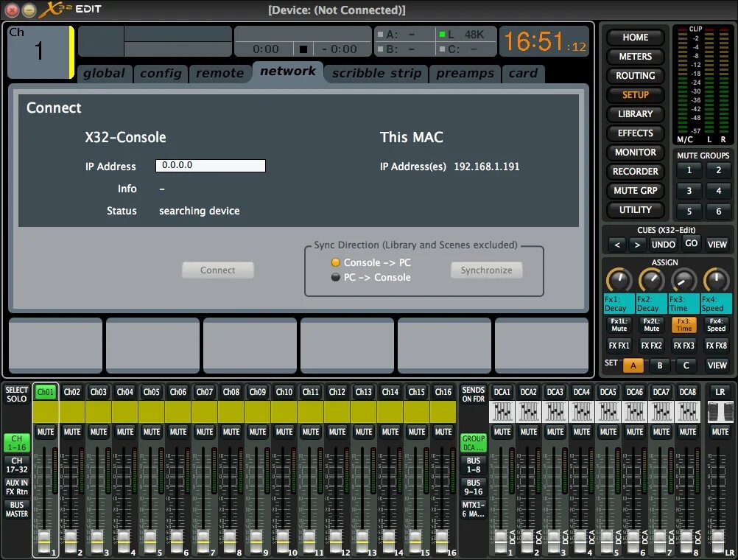The width and height of the screenshot is (738, 560).
Task: Show AUX IN FX Rtn layer
Action: pos(16,487)
